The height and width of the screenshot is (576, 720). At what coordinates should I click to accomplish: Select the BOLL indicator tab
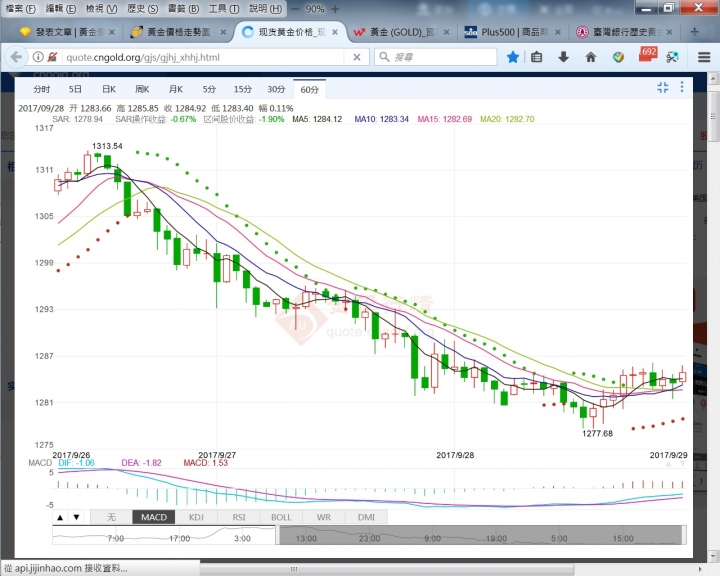(281, 517)
